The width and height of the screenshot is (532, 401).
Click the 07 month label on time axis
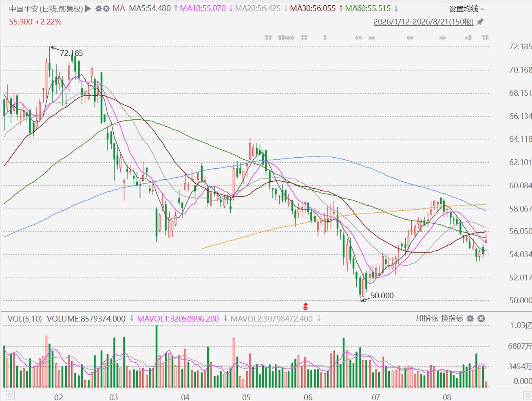pos(375,397)
